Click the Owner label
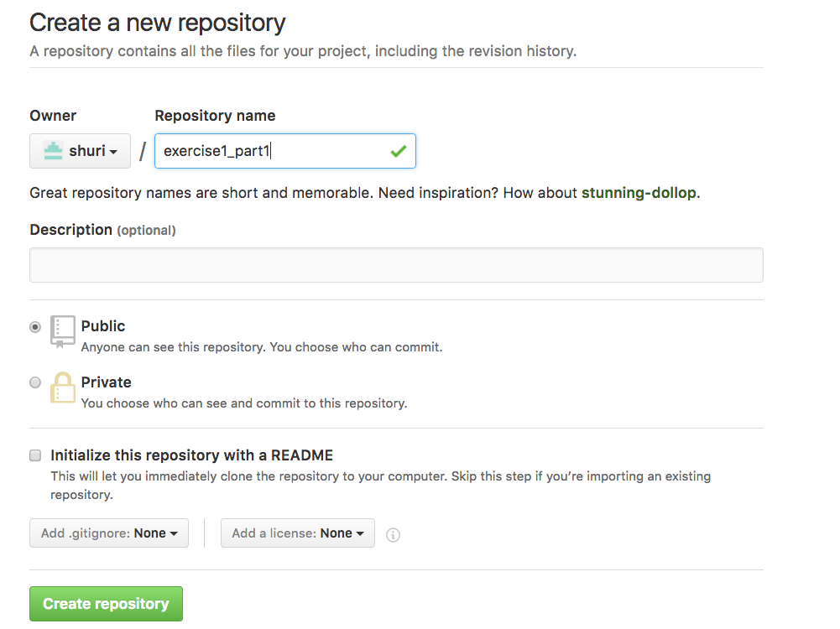The width and height of the screenshot is (840, 629). tap(53, 116)
